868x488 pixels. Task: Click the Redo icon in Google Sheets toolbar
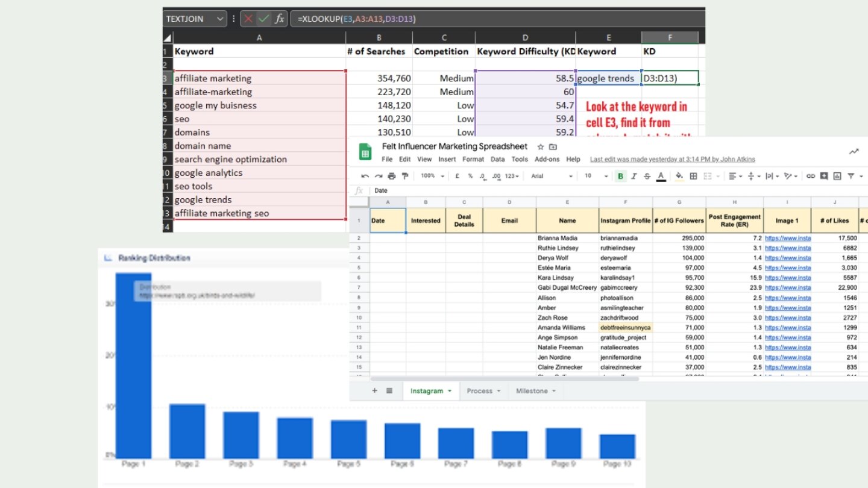click(379, 176)
